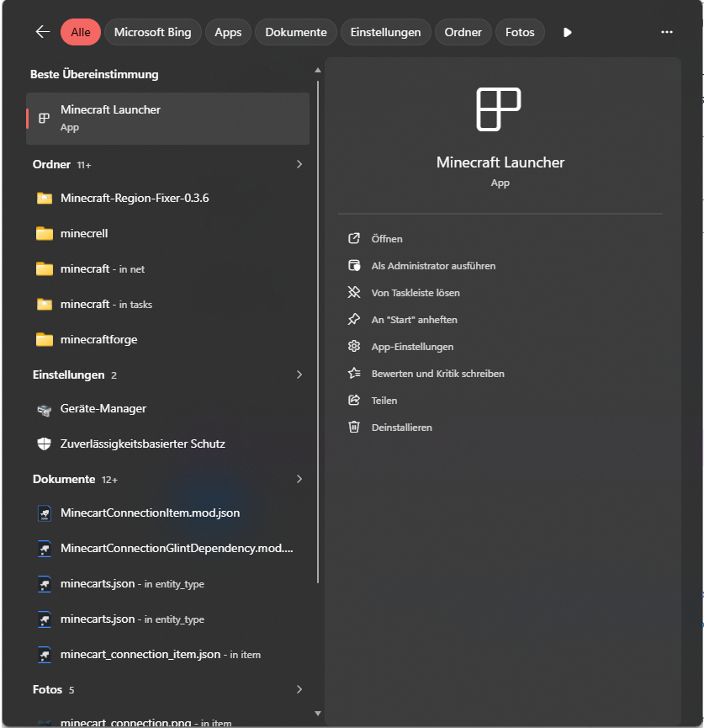
Task: Click the Öffnen open icon
Action: (x=354, y=239)
